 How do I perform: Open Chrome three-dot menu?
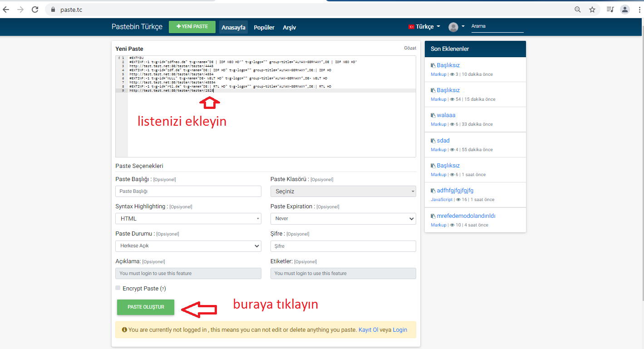639,10
